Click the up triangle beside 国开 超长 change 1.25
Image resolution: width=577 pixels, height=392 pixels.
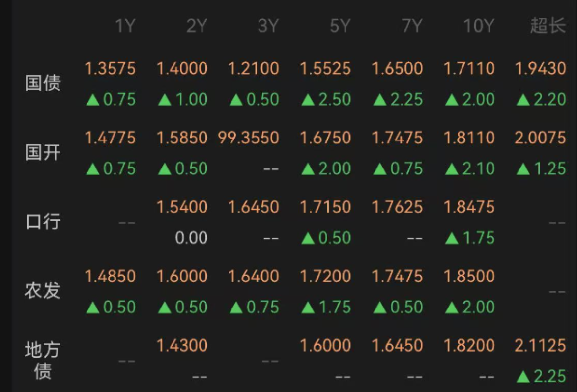pos(523,169)
